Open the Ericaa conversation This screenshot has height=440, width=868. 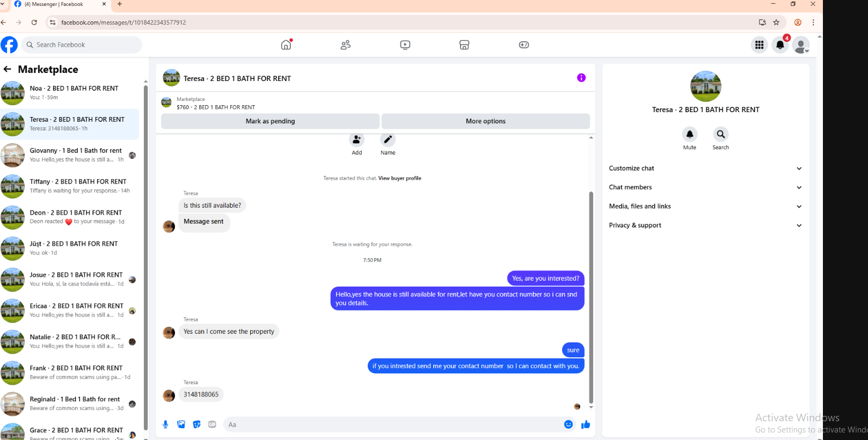point(70,311)
